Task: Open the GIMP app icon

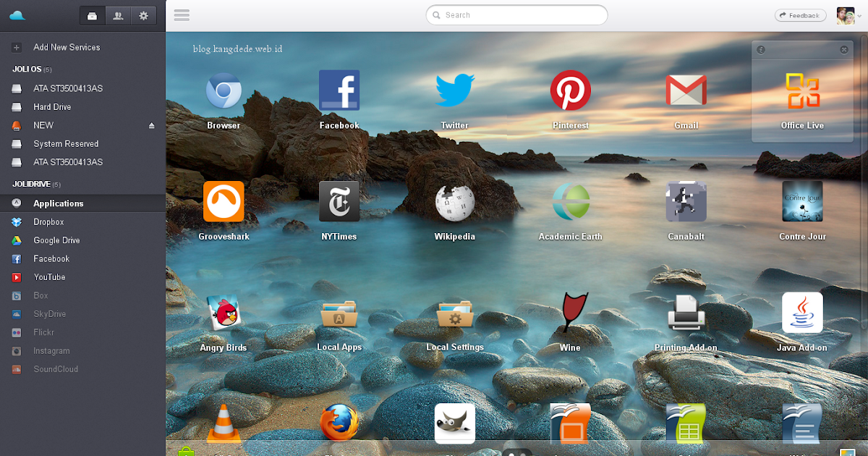Action: (x=455, y=423)
